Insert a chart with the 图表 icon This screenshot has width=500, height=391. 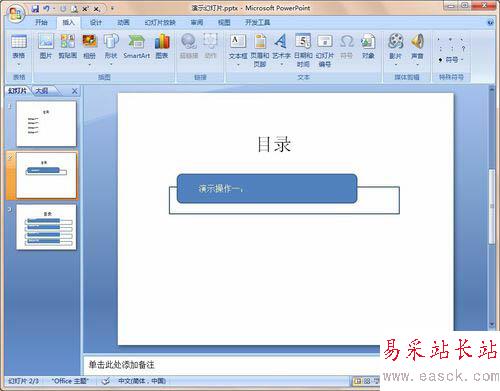(x=162, y=46)
